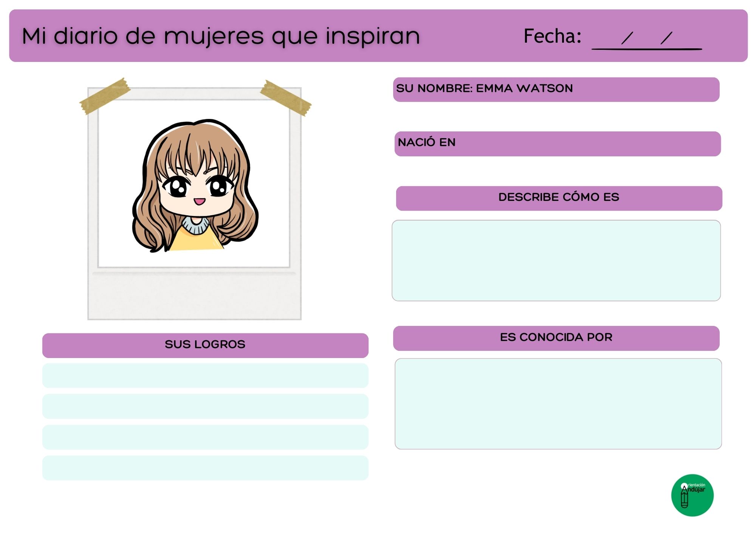Click the first line under 'SUS LOGROS'

point(205,375)
